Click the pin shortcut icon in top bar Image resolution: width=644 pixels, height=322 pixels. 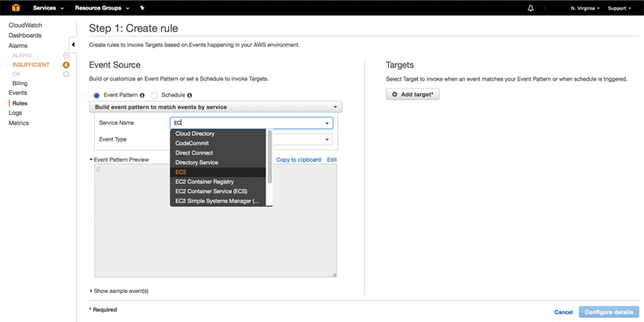[142, 8]
